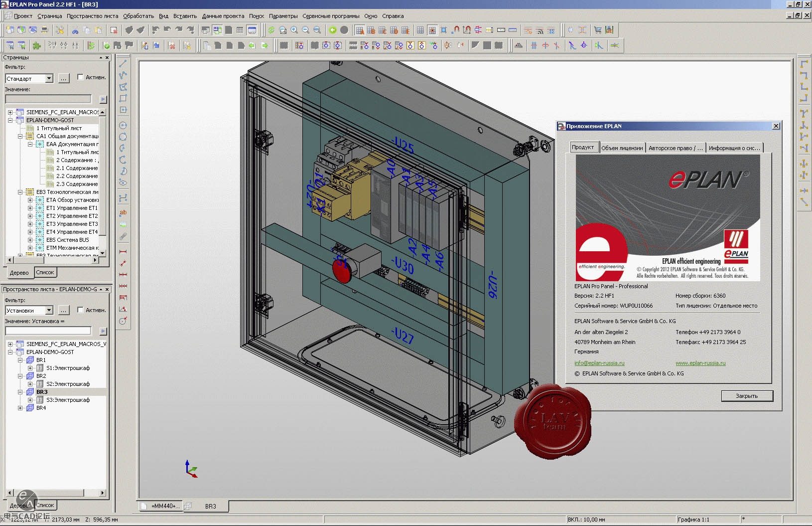Open the www.eplan-russia.ru link

click(x=700, y=363)
